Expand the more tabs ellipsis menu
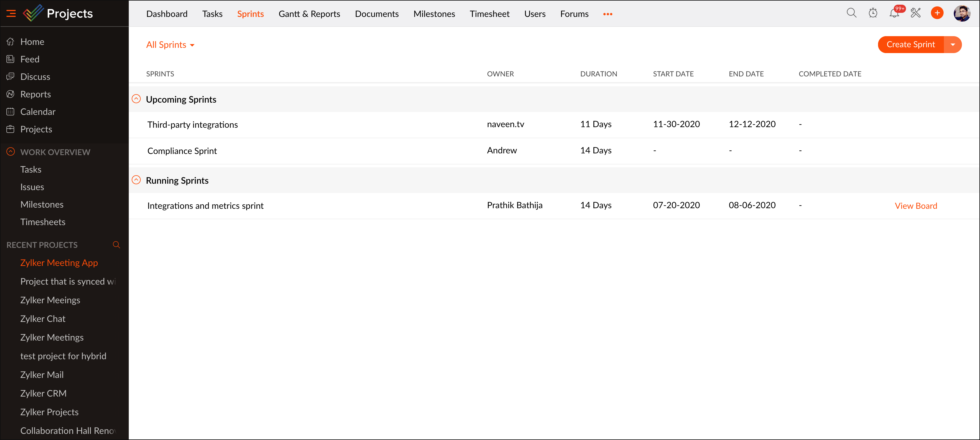This screenshot has width=980, height=440. pos(608,14)
